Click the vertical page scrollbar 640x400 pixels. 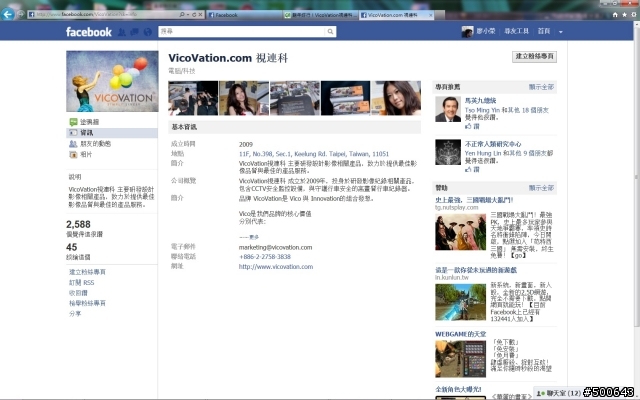[636, 176]
